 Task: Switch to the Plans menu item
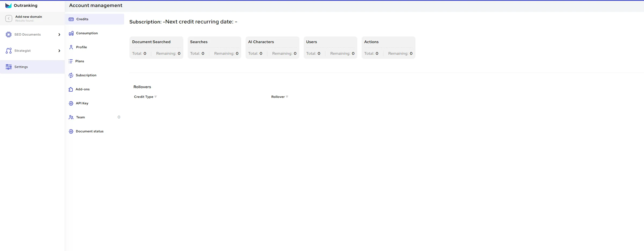[x=80, y=61]
